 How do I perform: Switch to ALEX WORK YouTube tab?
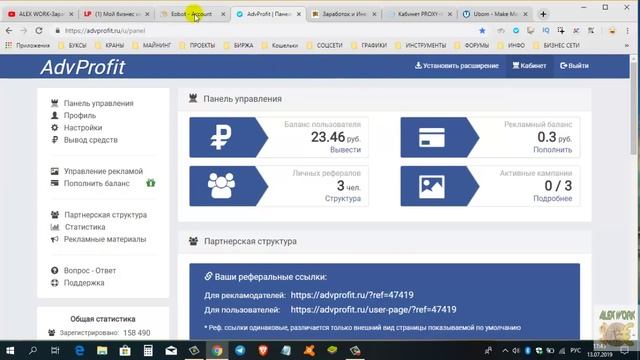tap(41, 14)
